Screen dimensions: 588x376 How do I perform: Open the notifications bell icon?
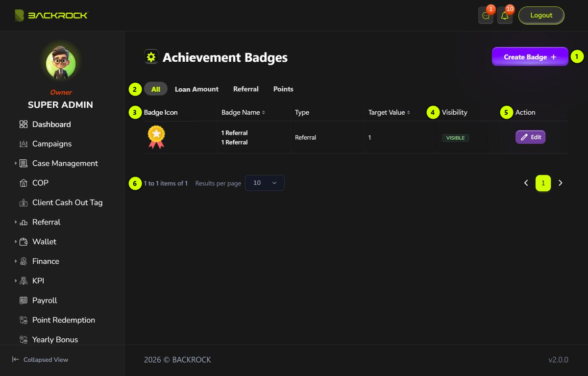505,16
